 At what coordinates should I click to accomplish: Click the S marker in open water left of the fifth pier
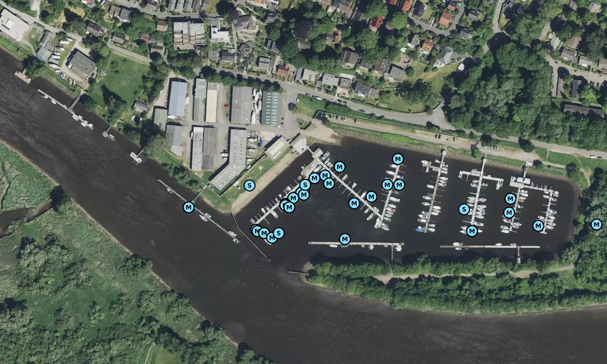click(464, 209)
